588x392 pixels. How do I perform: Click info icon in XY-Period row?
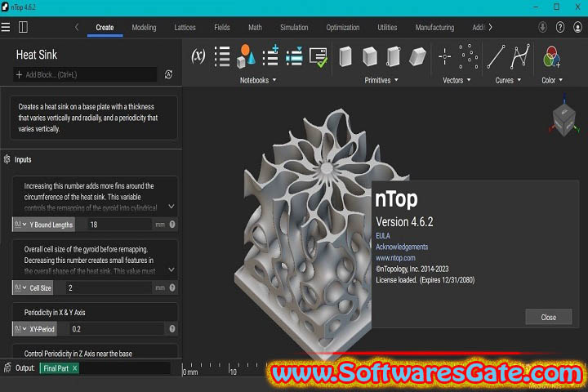coord(172,329)
